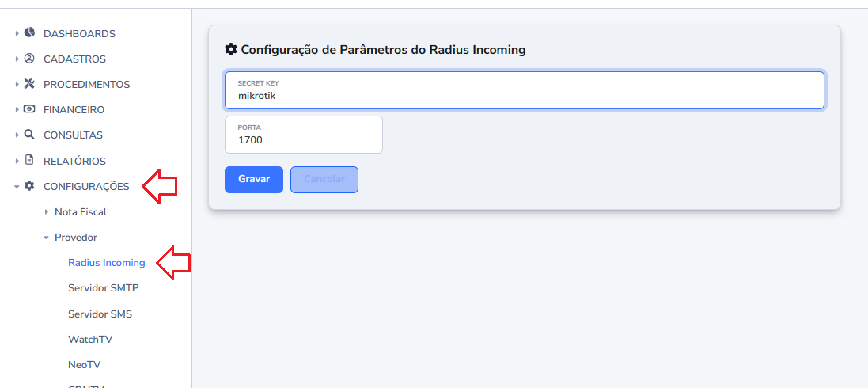Click the Relatórios document icon
Screen dimensions: 868x388
pos(30,161)
